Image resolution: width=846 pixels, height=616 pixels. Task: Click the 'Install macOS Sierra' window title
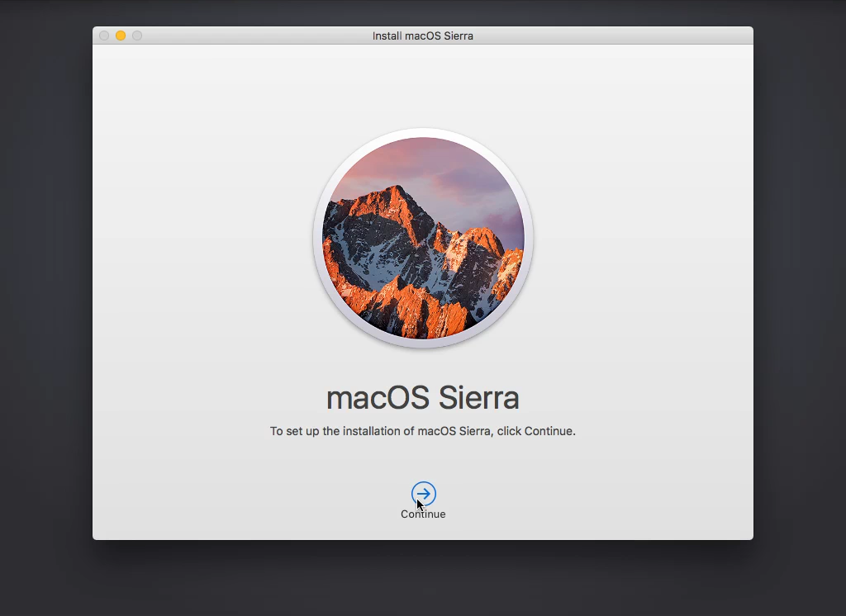coord(423,36)
